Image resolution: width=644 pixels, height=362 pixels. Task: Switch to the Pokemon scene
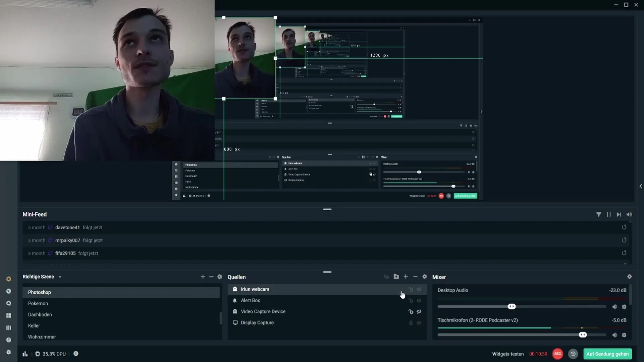coord(121,303)
